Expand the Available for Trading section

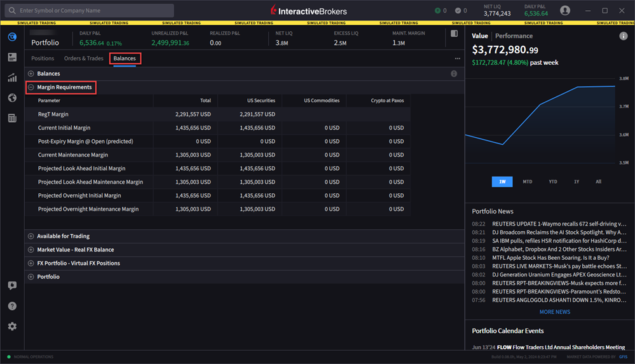31,236
